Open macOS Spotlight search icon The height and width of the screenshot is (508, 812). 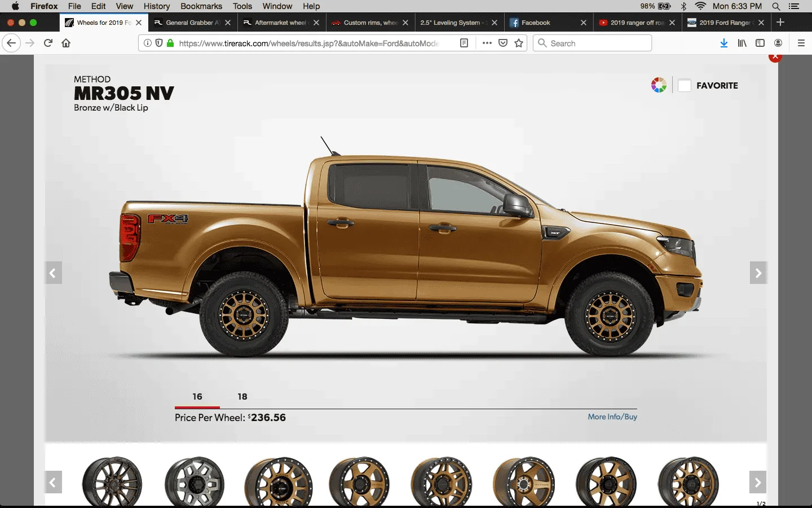tap(776, 6)
